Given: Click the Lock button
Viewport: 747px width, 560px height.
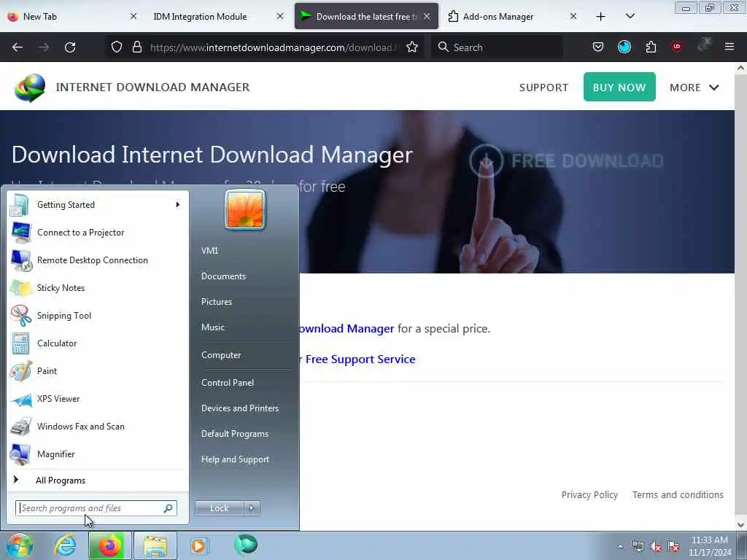Looking at the screenshot, I should [219, 508].
